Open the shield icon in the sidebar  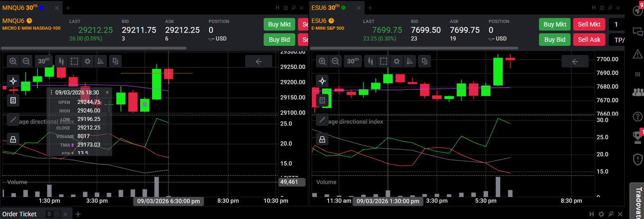[638, 159]
